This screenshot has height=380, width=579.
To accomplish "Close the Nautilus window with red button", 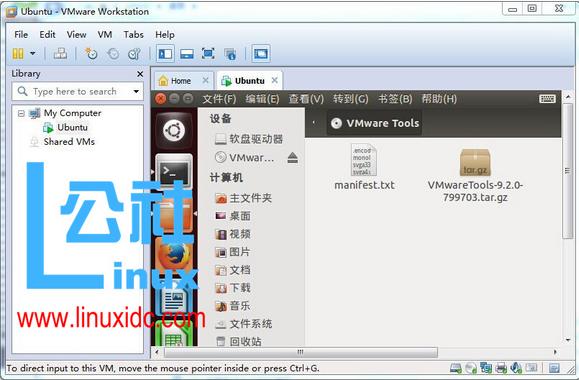I will 161,99.
